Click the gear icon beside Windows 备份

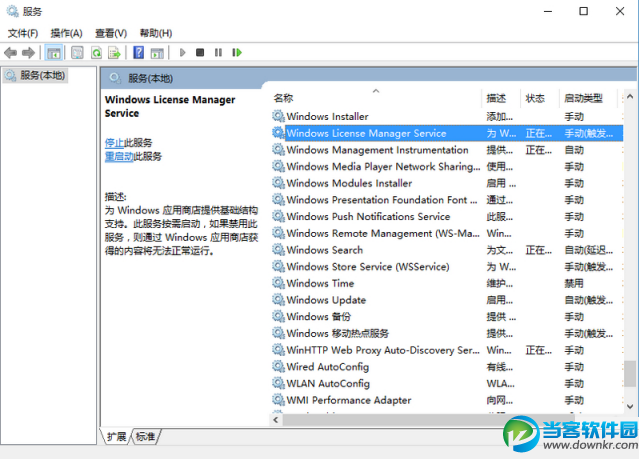[x=278, y=316]
